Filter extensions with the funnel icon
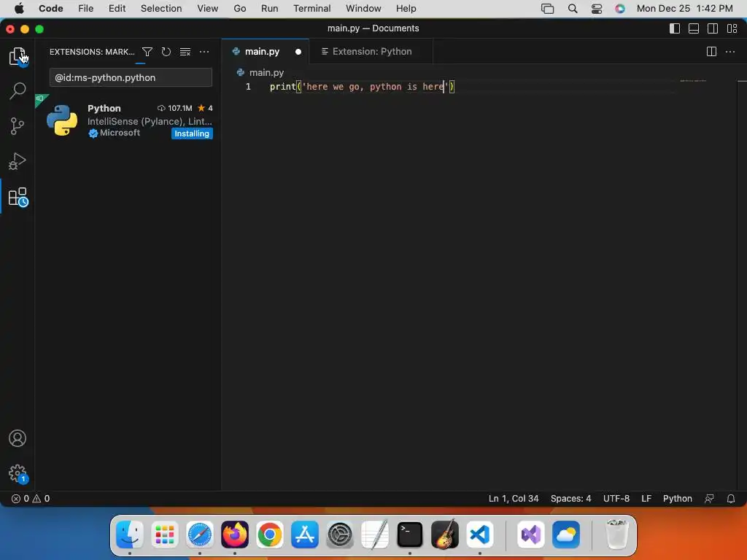The width and height of the screenshot is (747, 560). tap(147, 52)
